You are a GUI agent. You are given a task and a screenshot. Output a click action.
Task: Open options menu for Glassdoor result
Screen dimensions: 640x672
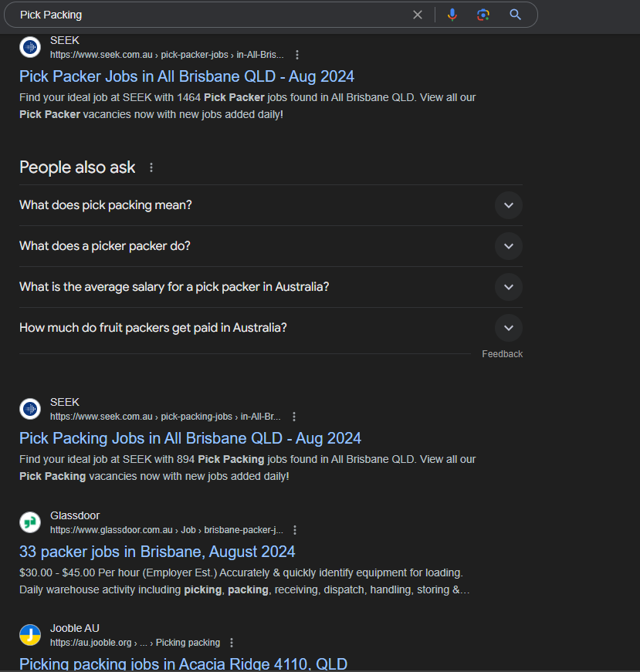click(x=295, y=530)
